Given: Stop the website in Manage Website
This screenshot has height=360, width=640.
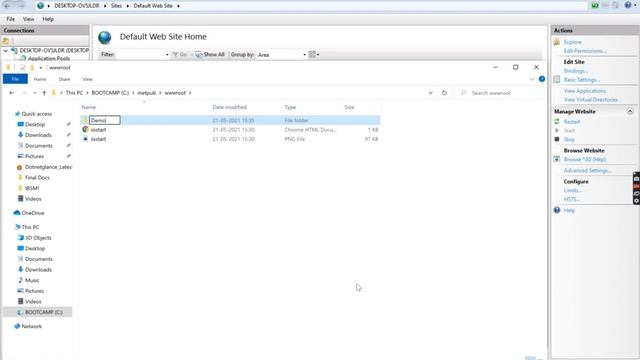Looking at the screenshot, I should 569,140.
